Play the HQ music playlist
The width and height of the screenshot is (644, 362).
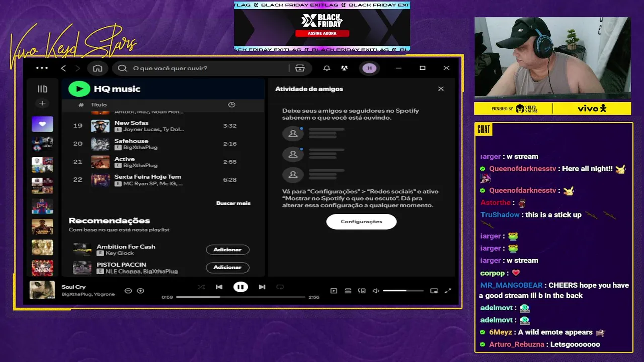click(79, 89)
